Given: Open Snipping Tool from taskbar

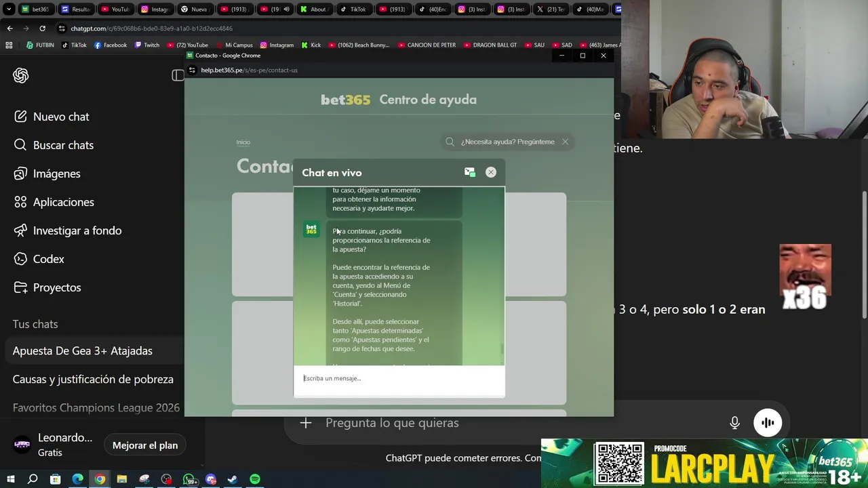Looking at the screenshot, I should 144,479.
